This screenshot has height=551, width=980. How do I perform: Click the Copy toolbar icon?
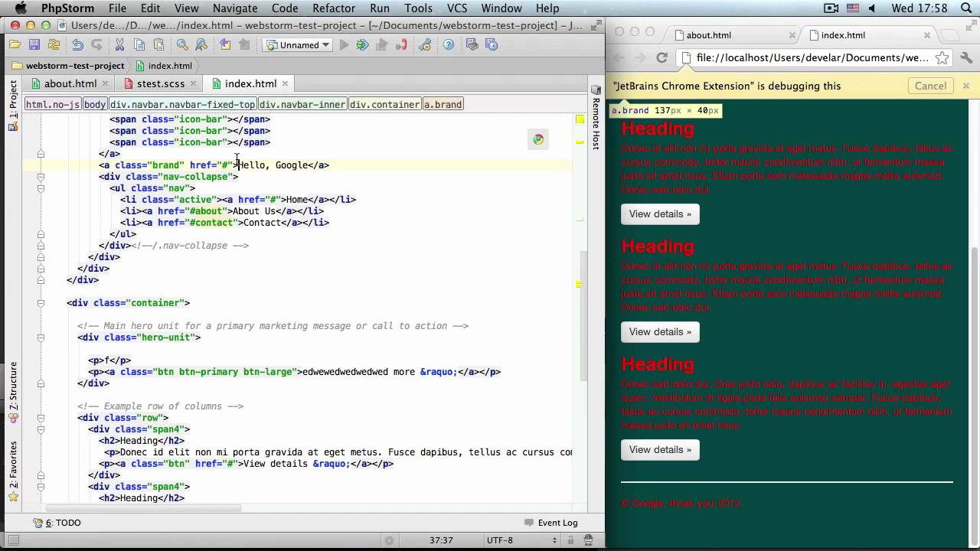click(139, 45)
